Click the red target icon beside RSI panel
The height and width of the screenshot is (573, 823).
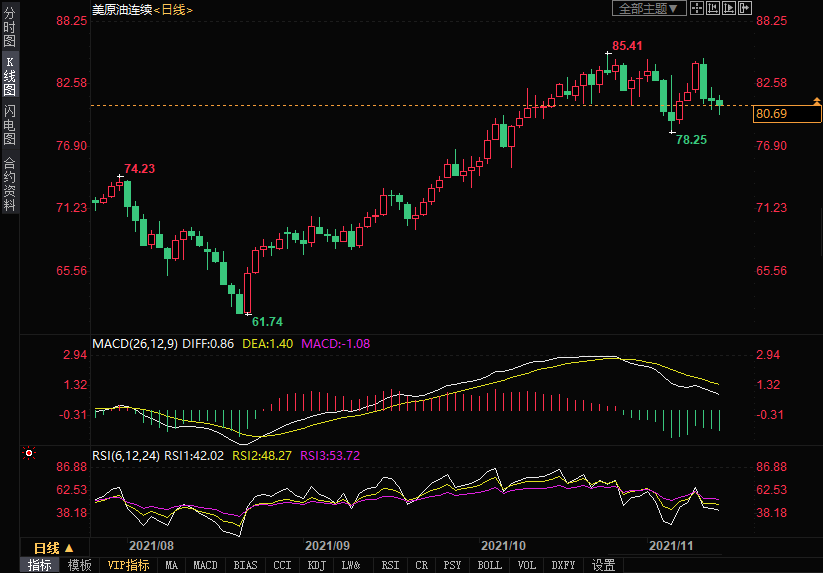29,454
